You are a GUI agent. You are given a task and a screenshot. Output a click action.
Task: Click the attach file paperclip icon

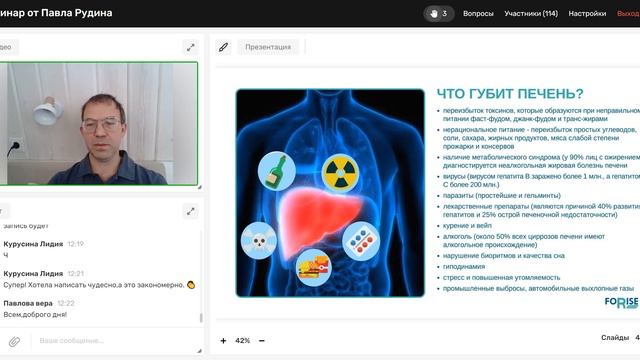tap(14, 341)
